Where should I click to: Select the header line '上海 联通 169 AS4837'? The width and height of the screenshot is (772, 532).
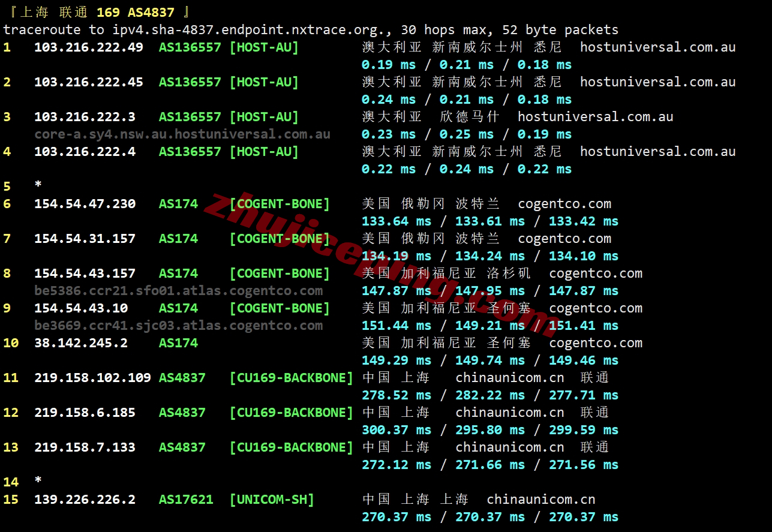point(97,12)
